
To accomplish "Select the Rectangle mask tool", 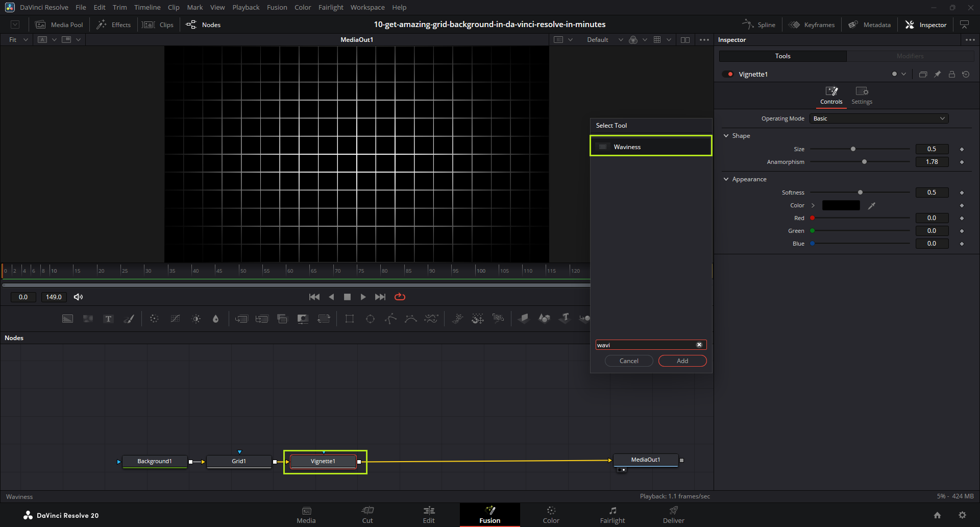I will tap(350, 319).
